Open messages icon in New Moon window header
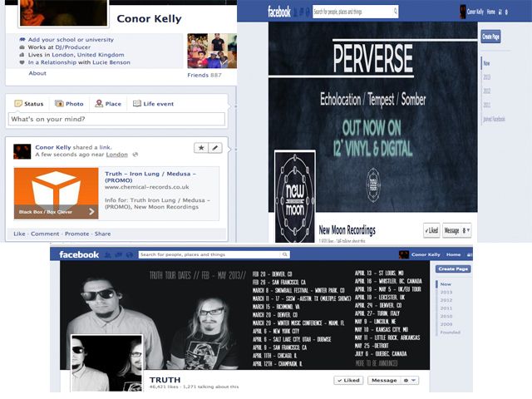This screenshot has height=399, width=532. [301, 12]
